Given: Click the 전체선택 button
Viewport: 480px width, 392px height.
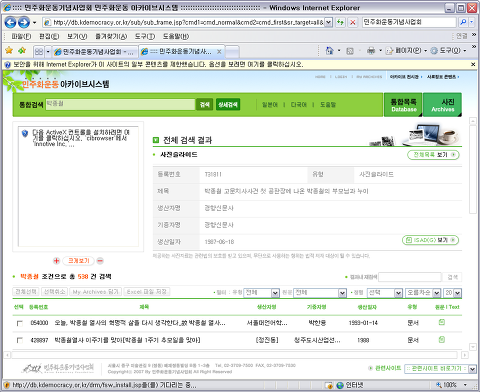Looking at the screenshot, I should [26, 292].
